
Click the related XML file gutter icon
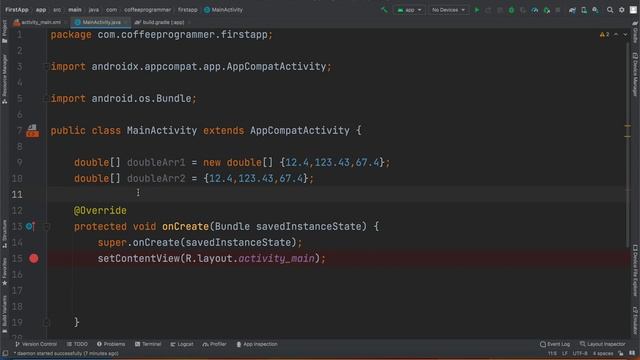(33, 131)
